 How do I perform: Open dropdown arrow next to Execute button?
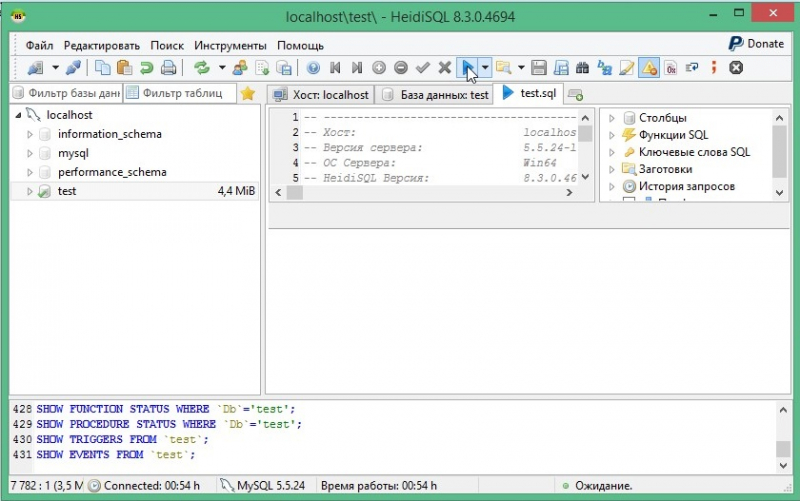pyautogui.click(x=485, y=68)
